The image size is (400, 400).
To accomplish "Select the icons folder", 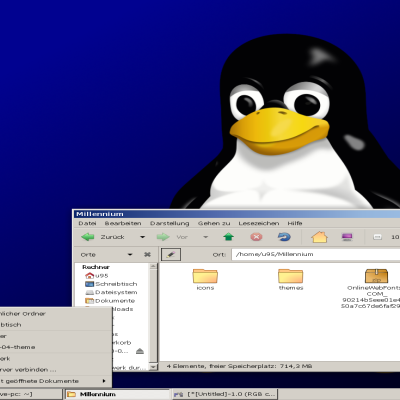I will click(205, 280).
